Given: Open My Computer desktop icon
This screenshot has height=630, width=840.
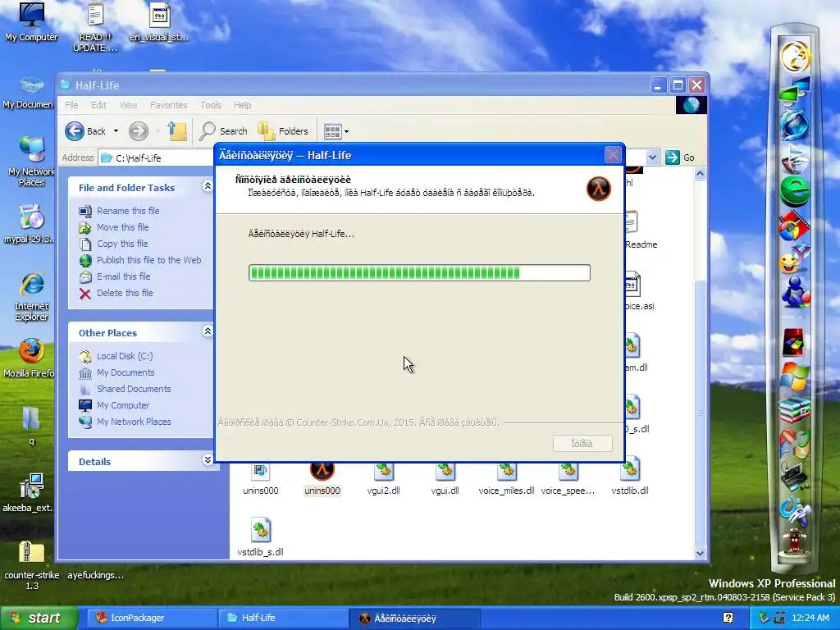Looking at the screenshot, I should coord(31,21).
